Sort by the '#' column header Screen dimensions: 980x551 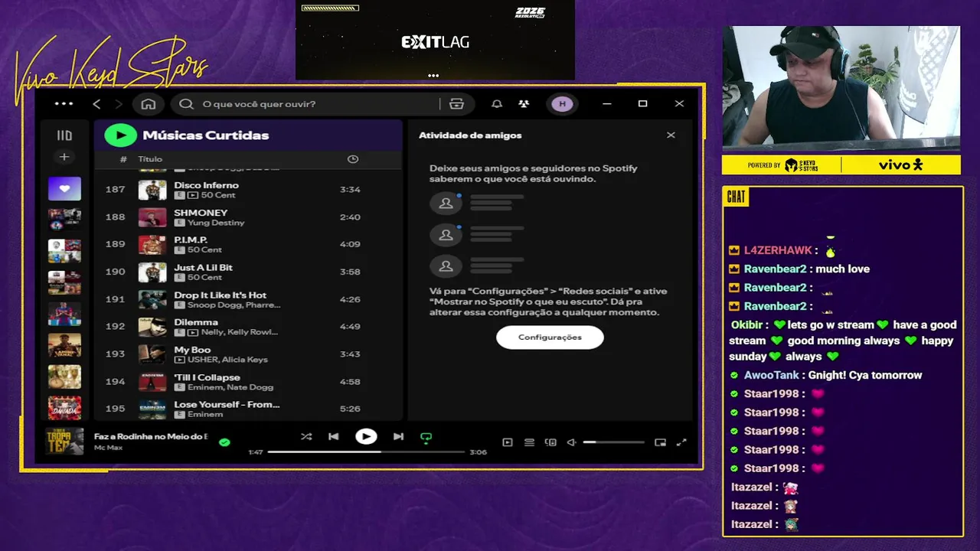tap(123, 159)
